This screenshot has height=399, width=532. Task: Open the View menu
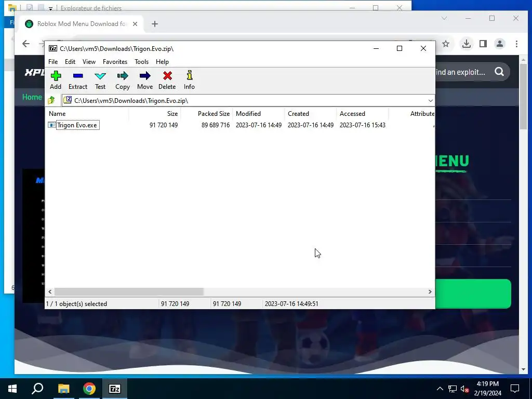click(x=89, y=62)
